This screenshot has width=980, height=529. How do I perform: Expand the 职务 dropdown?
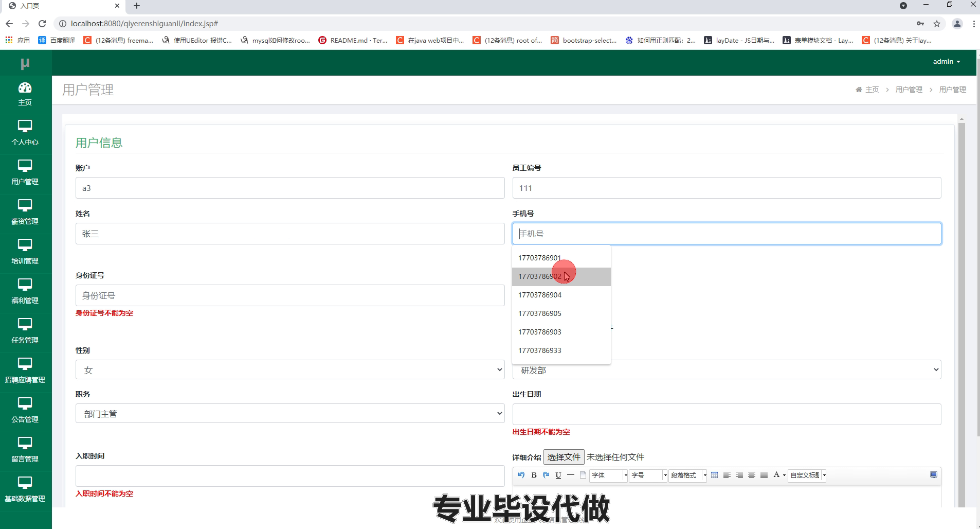coord(289,414)
